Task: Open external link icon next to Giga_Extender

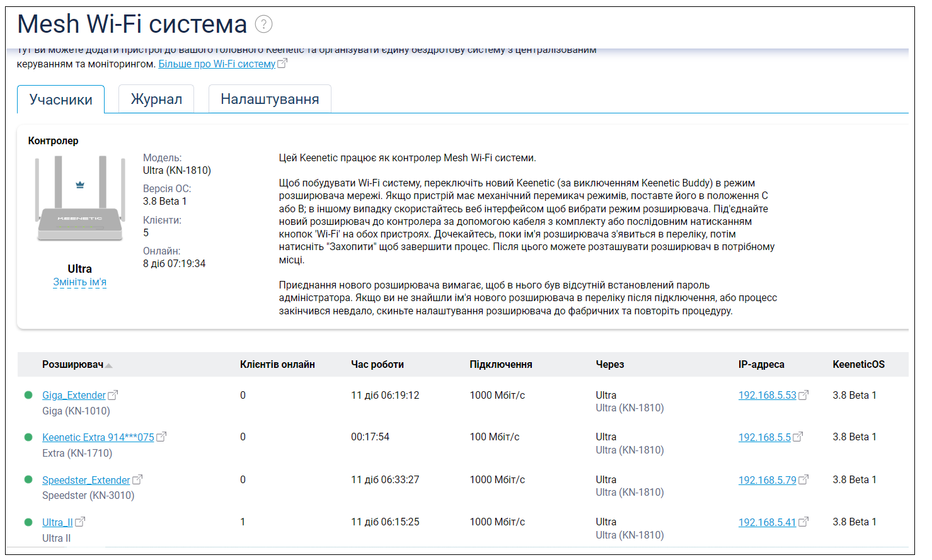Action: point(113,396)
